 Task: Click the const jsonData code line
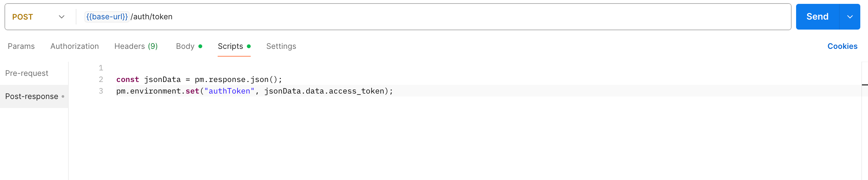click(x=199, y=79)
